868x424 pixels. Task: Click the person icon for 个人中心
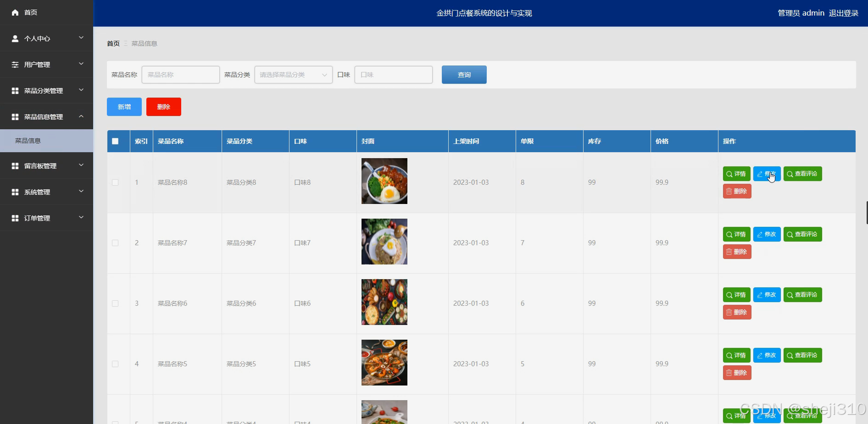click(x=15, y=39)
